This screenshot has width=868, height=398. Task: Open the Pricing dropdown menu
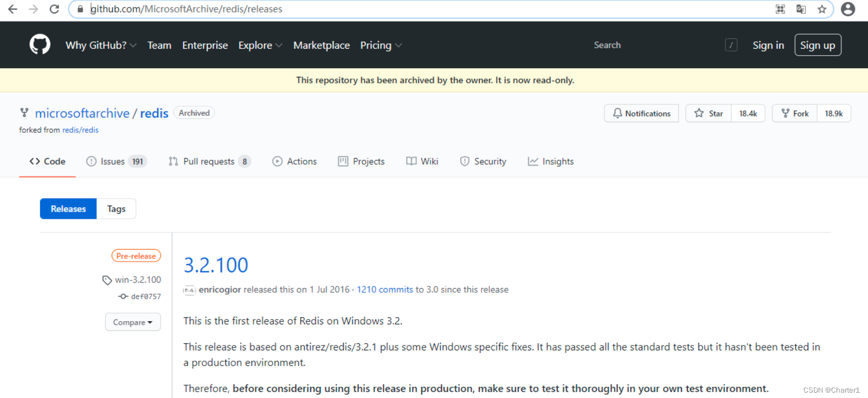[381, 45]
